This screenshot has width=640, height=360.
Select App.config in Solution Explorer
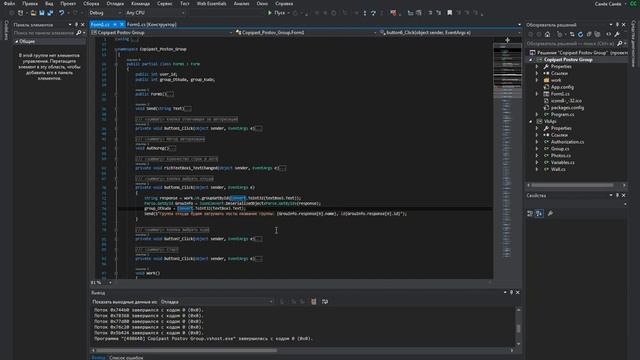[562, 87]
